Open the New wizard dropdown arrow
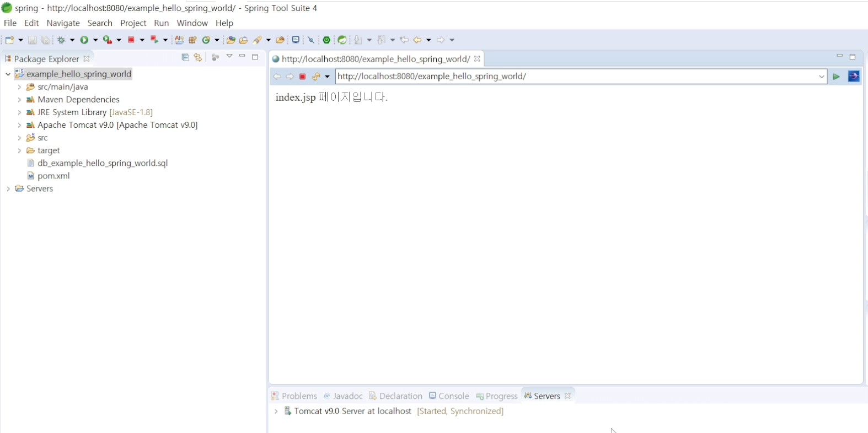The width and height of the screenshot is (868, 433). coord(20,40)
